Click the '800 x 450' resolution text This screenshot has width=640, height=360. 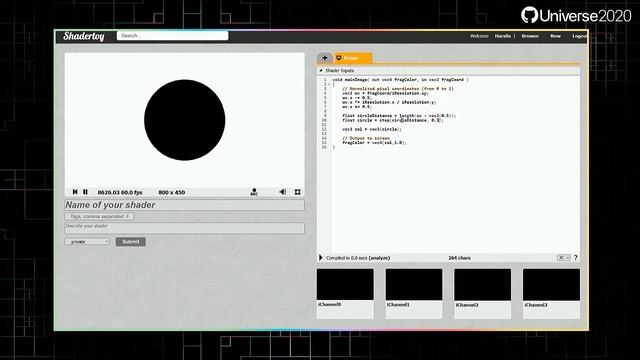[171, 192]
